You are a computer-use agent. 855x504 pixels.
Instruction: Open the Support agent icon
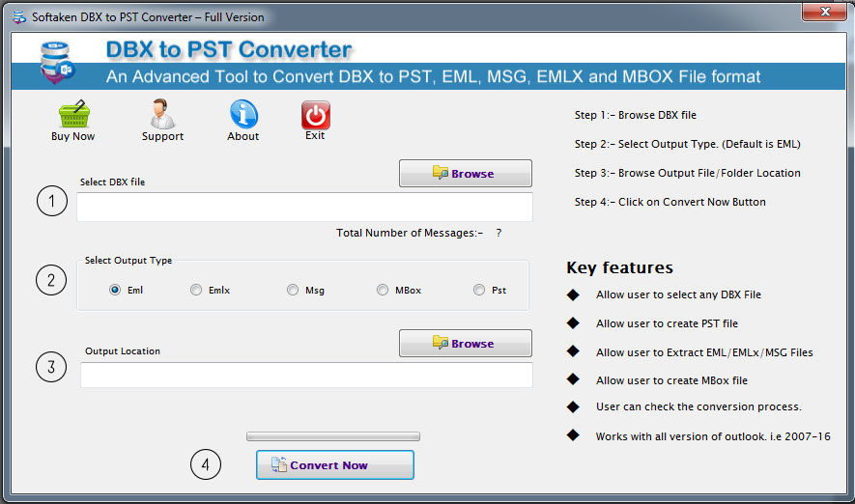pos(162,113)
